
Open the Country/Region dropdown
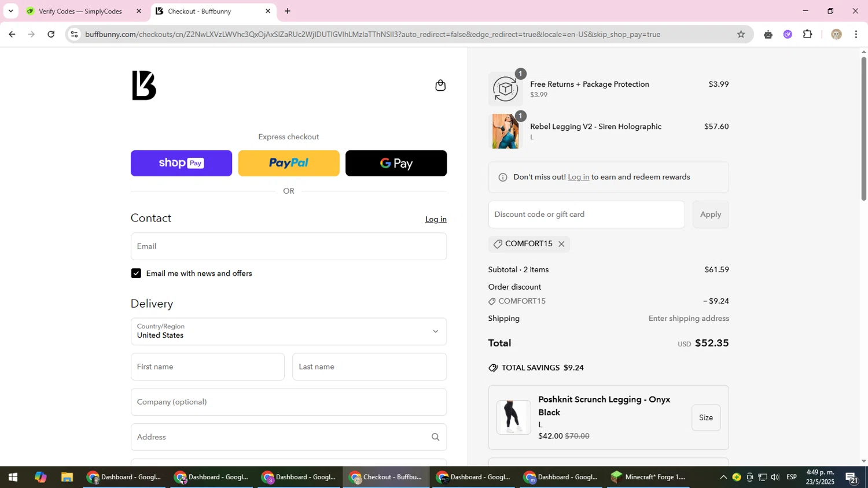click(289, 331)
